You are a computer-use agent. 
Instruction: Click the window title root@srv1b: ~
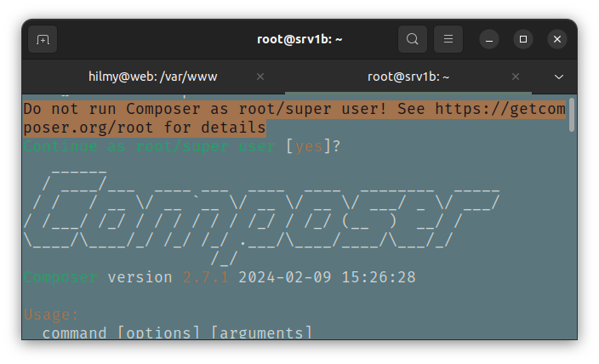coord(299,39)
